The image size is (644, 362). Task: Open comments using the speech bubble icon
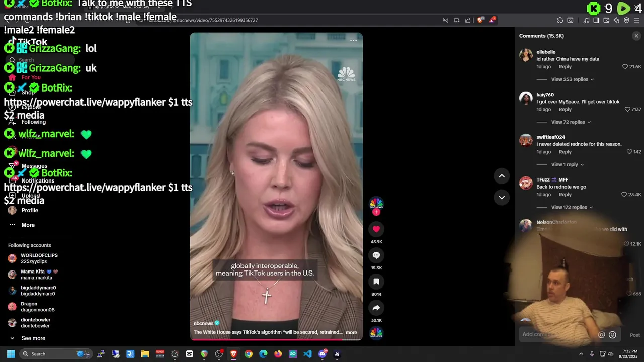tap(376, 255)
